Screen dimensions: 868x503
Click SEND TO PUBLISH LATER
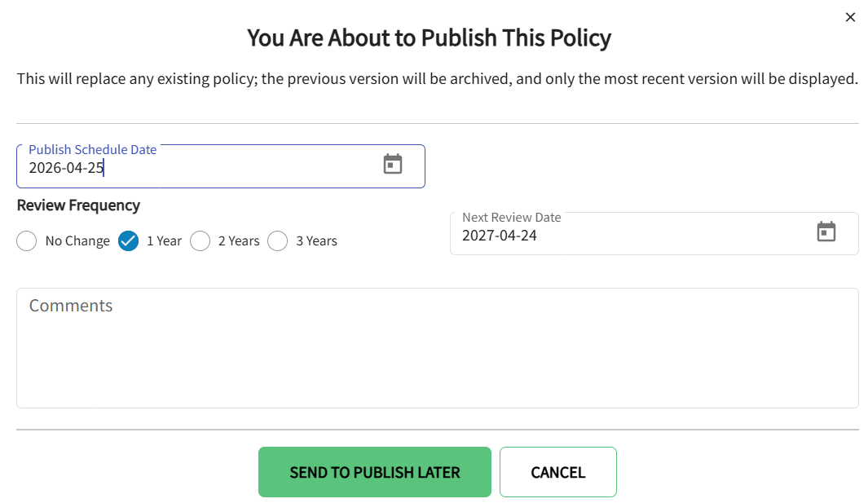pyautogui.click(x=374, y=471)
